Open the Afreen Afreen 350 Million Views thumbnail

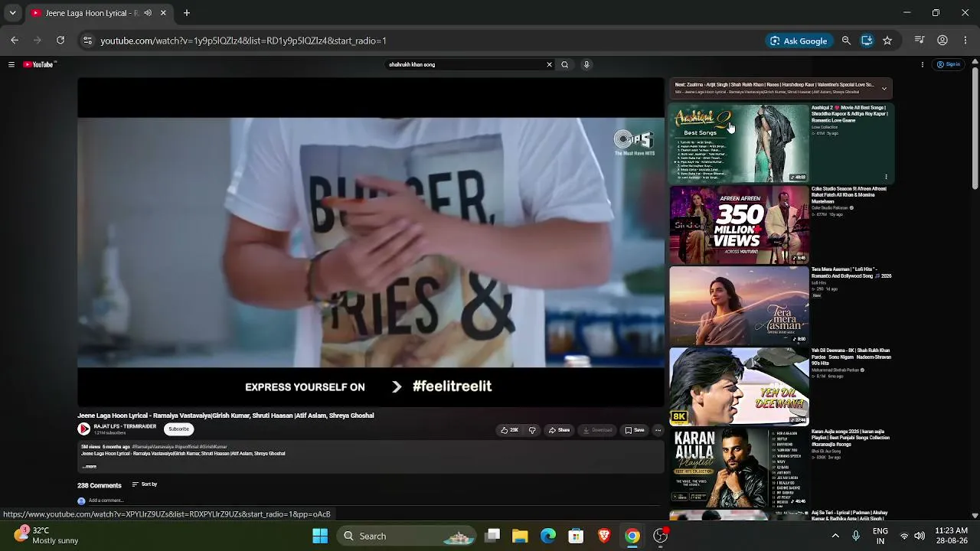(739, 226)
